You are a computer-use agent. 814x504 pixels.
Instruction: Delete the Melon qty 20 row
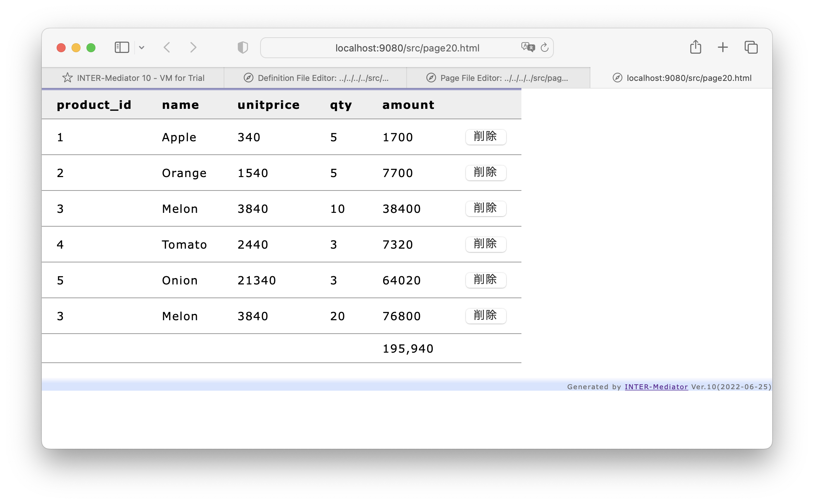coord(486,316)
